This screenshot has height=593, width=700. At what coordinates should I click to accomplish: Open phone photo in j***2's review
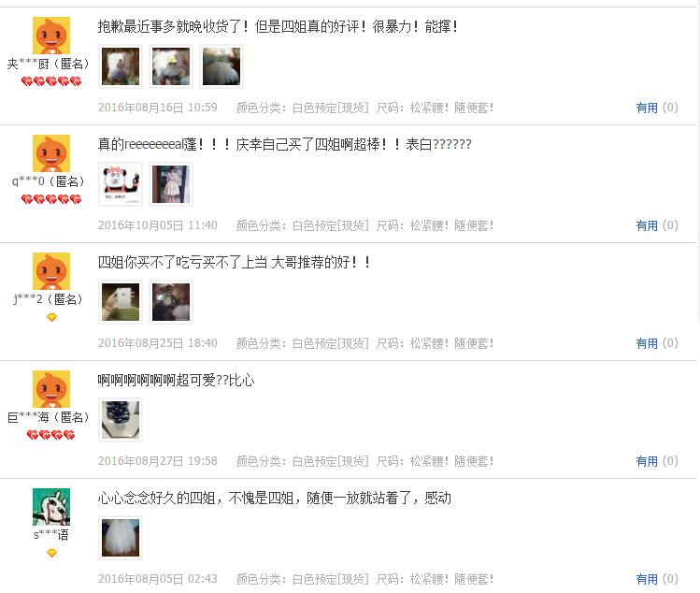(121, 302)
